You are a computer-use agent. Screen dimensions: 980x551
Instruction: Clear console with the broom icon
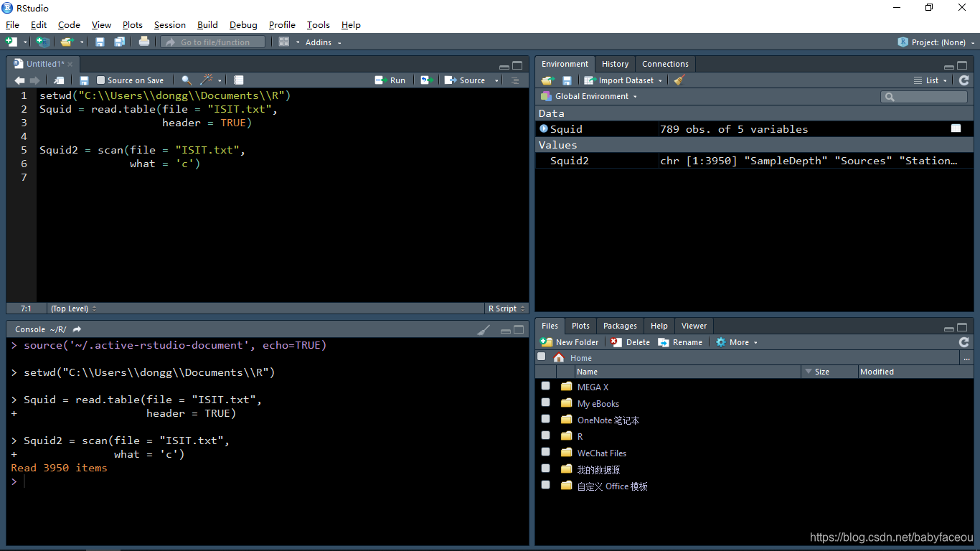484,329
